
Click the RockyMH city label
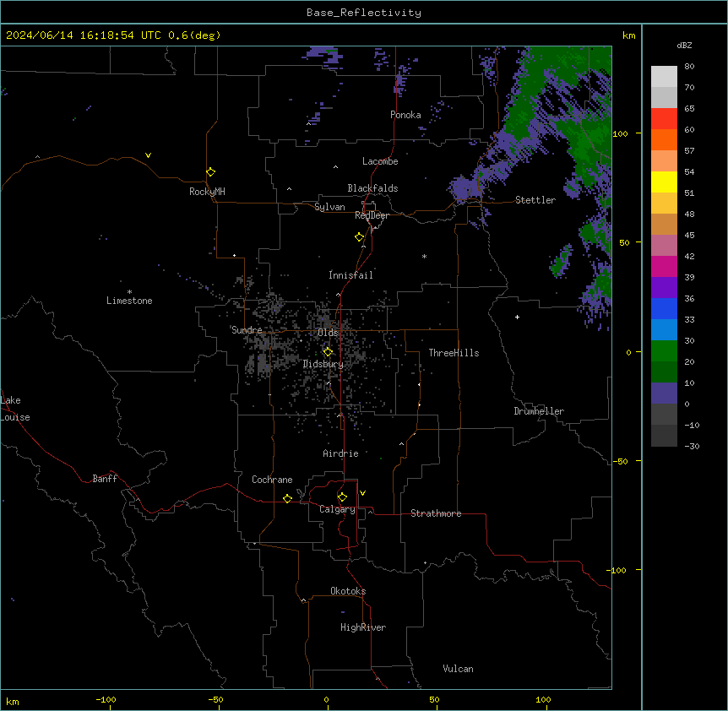pos(207,192)
